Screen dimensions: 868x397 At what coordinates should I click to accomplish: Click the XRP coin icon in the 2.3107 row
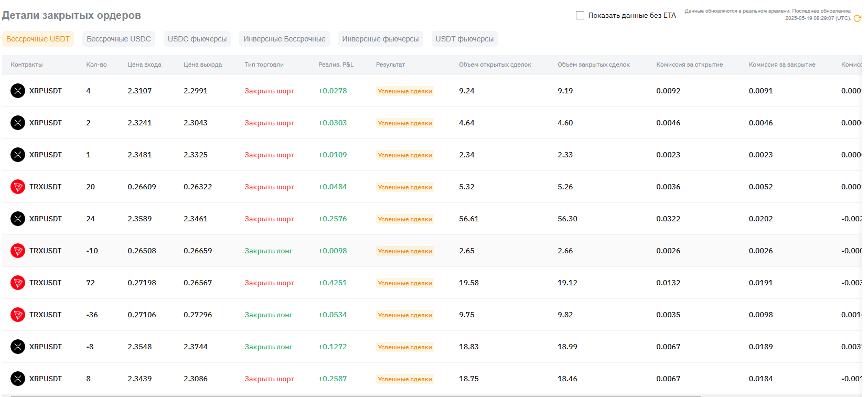pos(18,91)
